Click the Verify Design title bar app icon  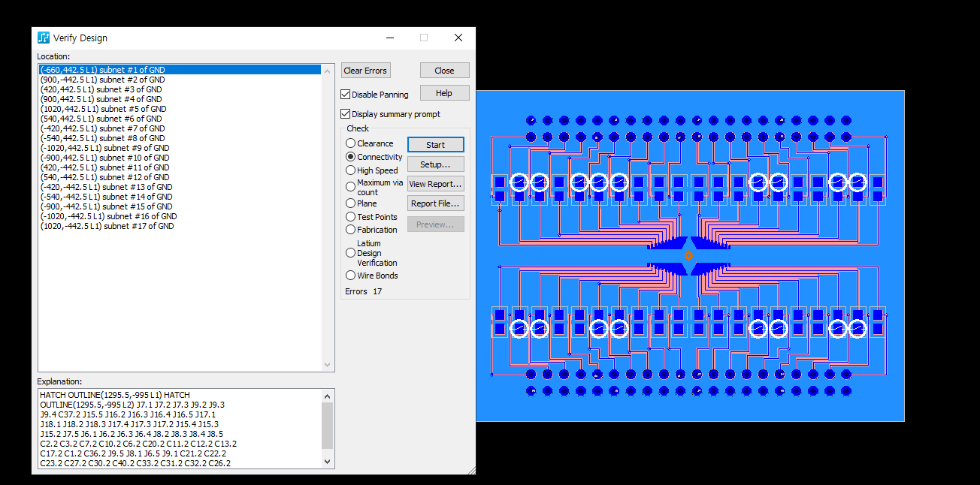coord(44,38)
